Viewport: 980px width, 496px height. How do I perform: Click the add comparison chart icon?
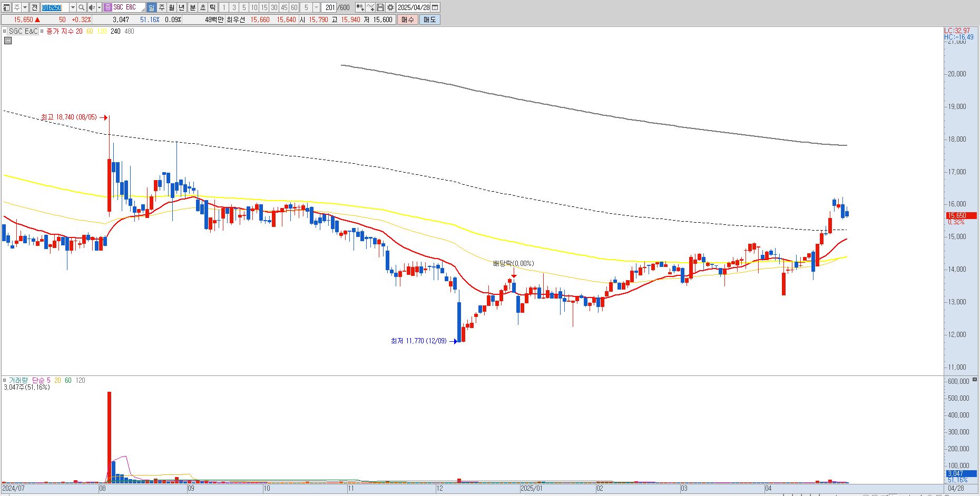(x=360, y=7)
